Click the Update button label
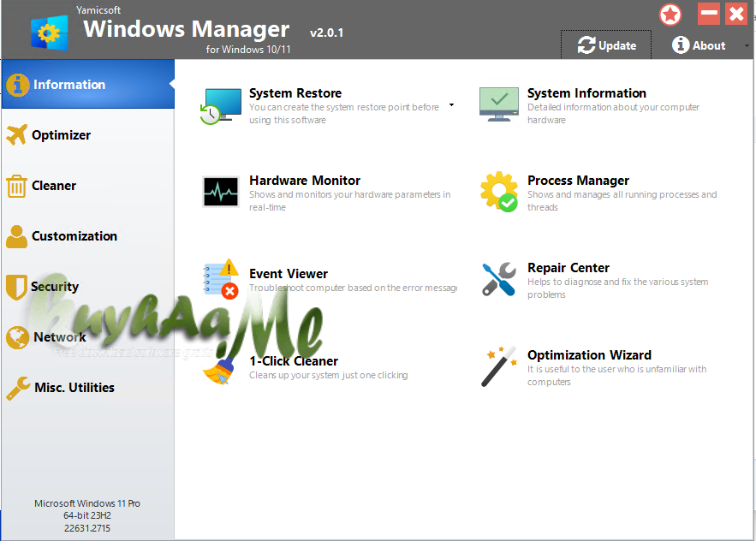Image resolution: width=756 pixels, height=541 pixels. click(x=617, y=46)
